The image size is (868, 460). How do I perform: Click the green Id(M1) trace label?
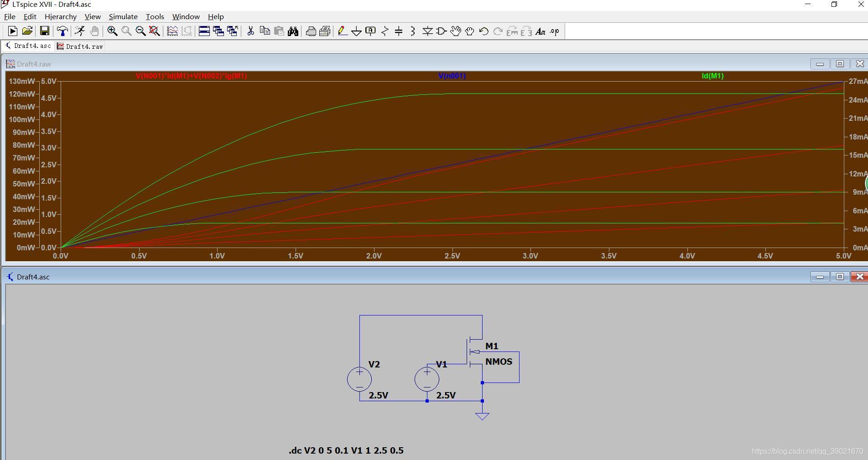tap(712, 76)
